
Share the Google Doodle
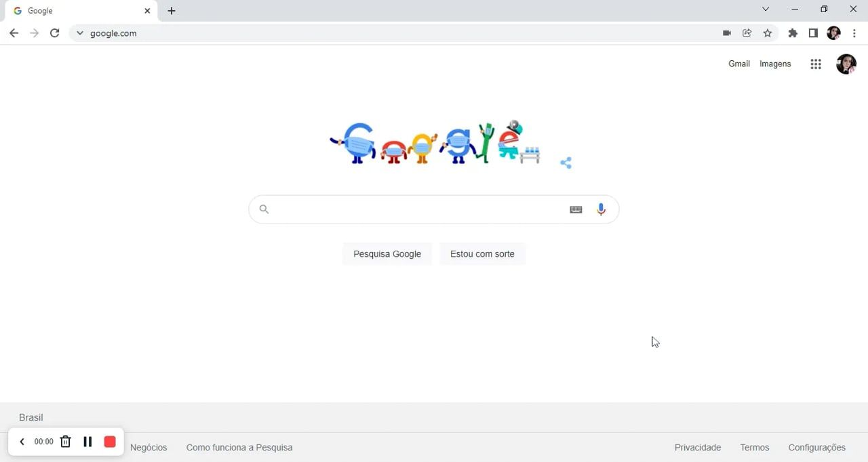[566, 163]
